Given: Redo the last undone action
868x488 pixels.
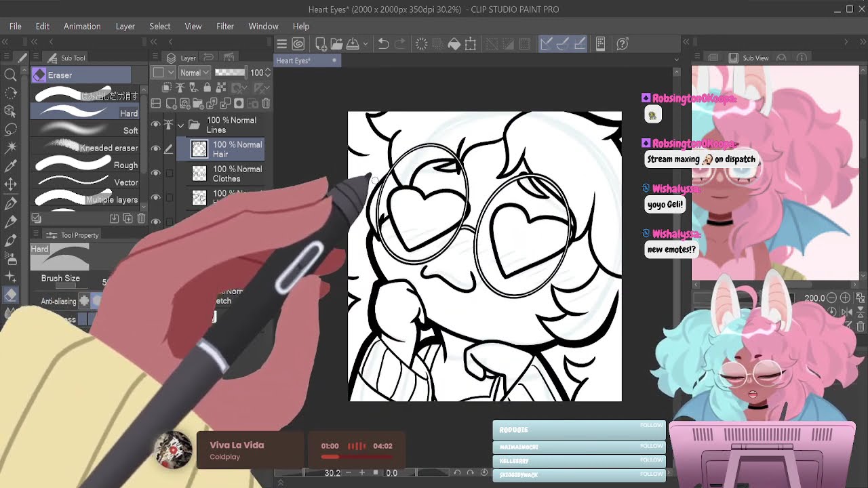Looking at the screenshot, I should tap(400, 44).
